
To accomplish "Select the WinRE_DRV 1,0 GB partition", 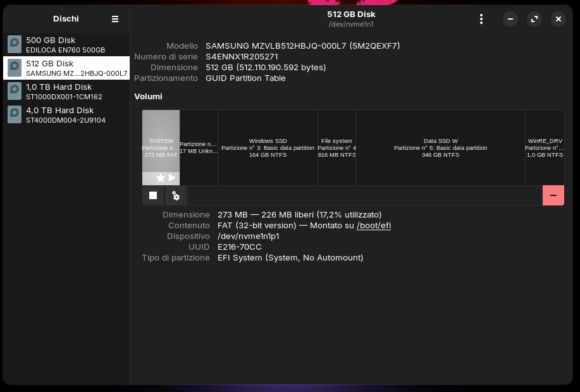I will point(544,147).
